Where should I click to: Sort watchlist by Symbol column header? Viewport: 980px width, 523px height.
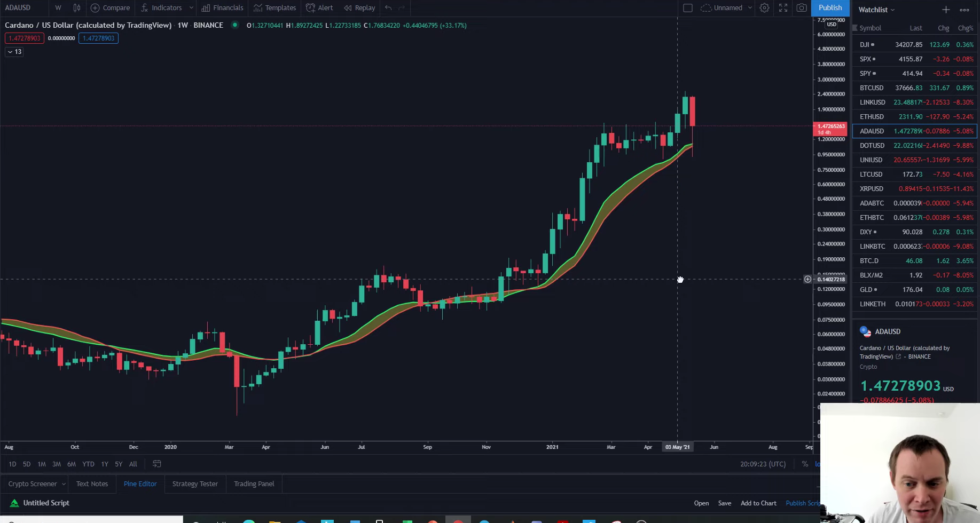pos(870,28)
